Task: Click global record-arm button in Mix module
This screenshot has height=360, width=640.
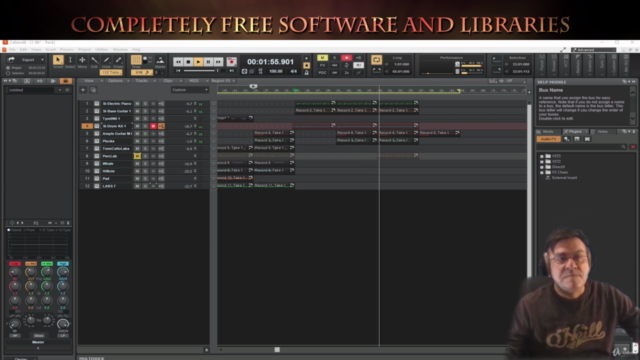Action: click(347, 58)
